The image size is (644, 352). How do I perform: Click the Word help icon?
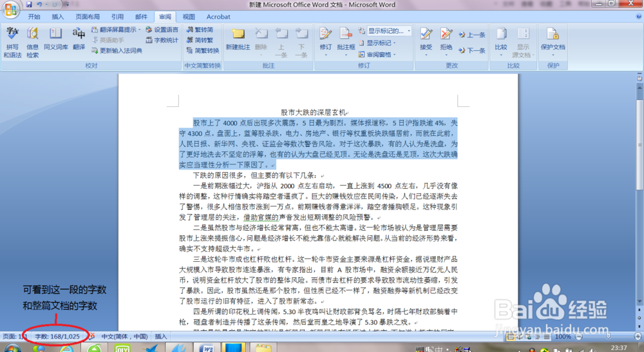[x=639, y=17]
